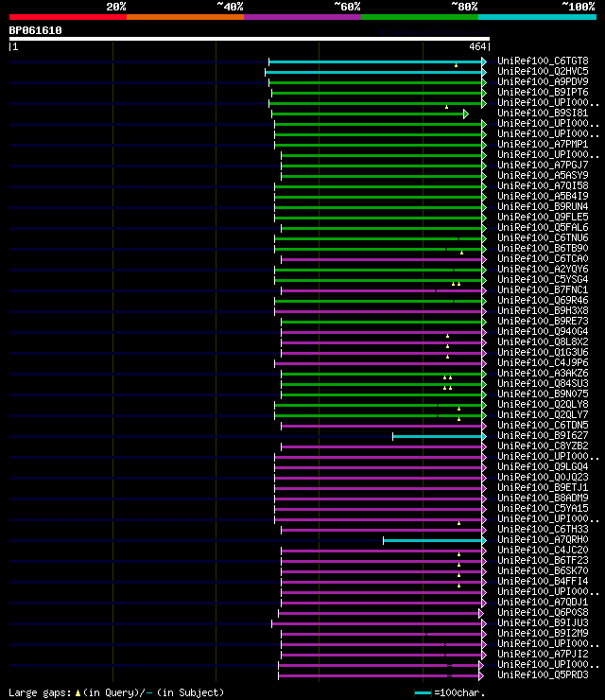Select the UniRef100_B8ADM9 label
The image size is (605, 700).
point(543,499)
